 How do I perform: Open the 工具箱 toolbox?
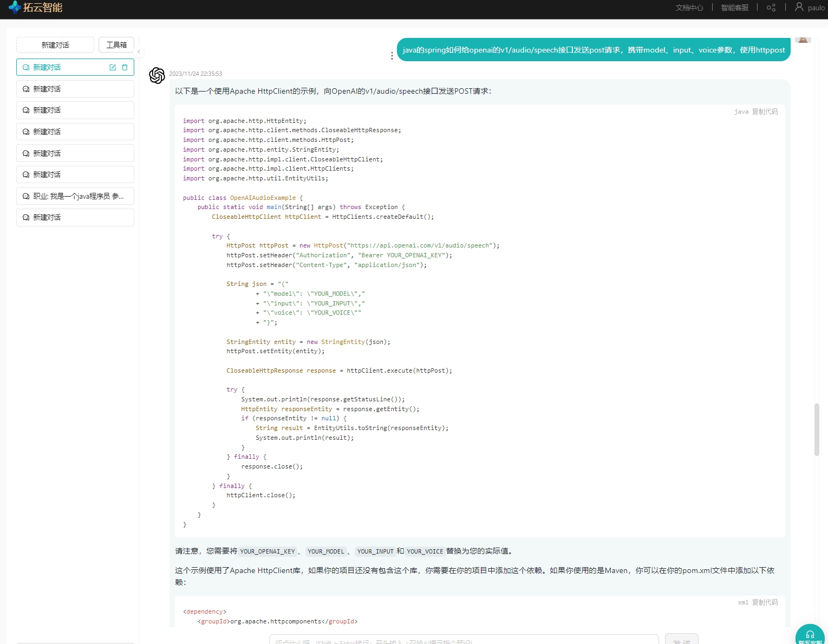[116, 45]
